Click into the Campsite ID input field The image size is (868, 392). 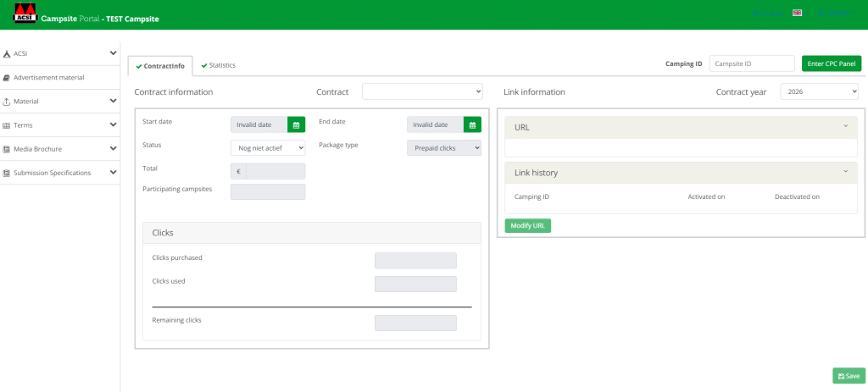coord(751,63)
